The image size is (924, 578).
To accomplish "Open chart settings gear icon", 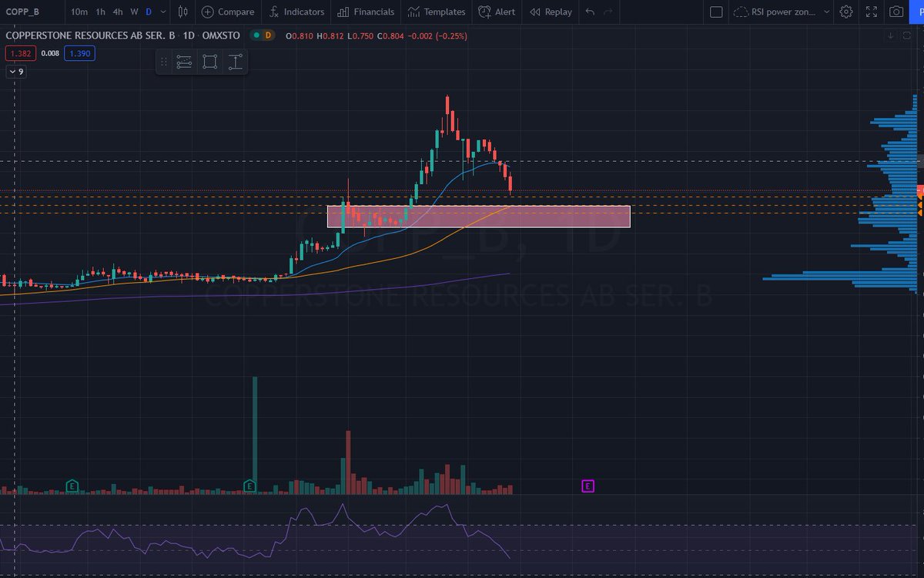I will 846,12.
